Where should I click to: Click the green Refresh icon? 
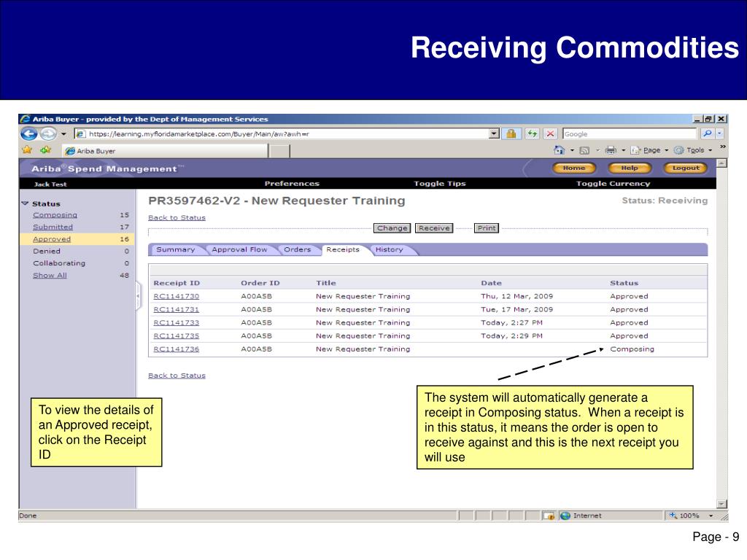pos(532,134)
